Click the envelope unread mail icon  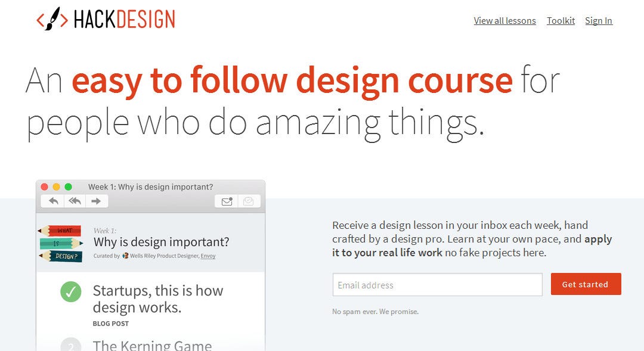click(227, 201)
